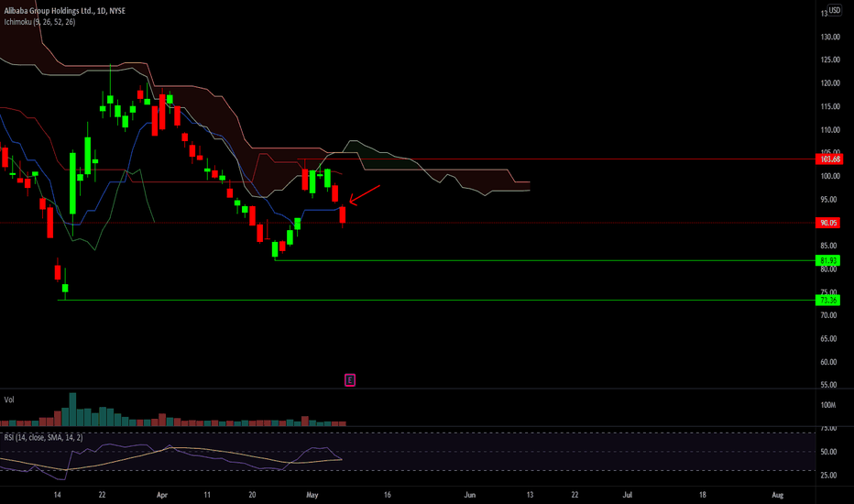Viewport: 854px width, 504px height.
Task: Click the 55.00 price axis label
Action: [828, 385]
